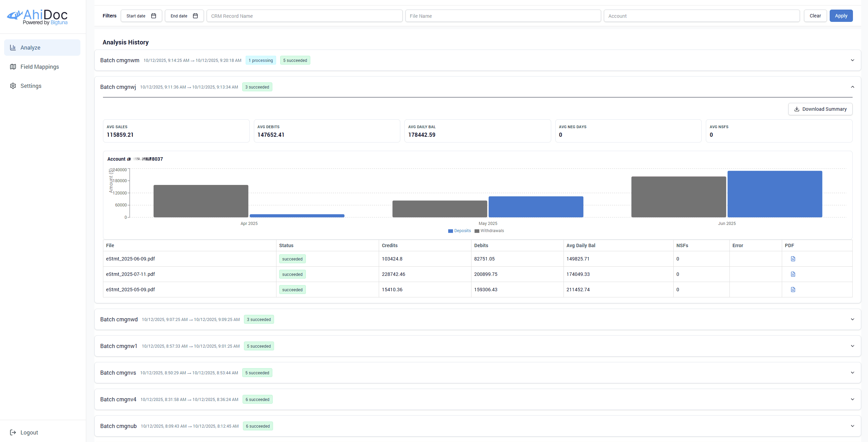Open the End date calendar picker
The height and width of the screenshot is (442, 868).
pyautogui.click(x=195, y=16)
